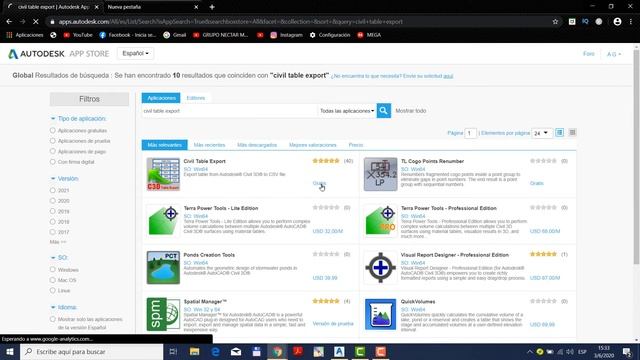Open the Spatial Manager spm icon
This screenshot has height=360, width=640.
coord(163,314)
